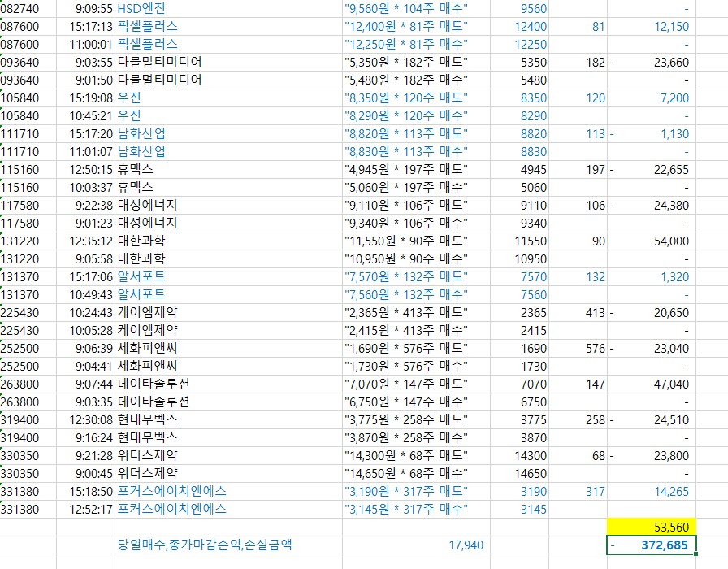This screenshot has width=728, height=569.
Task: Click the price cell 6750
Action: tap(519, 402)
